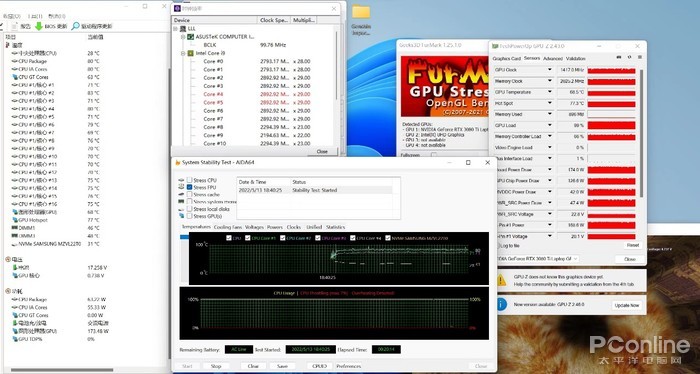
Task: Click the GPU-Z refresh icon
Action: tap(629, 57)
